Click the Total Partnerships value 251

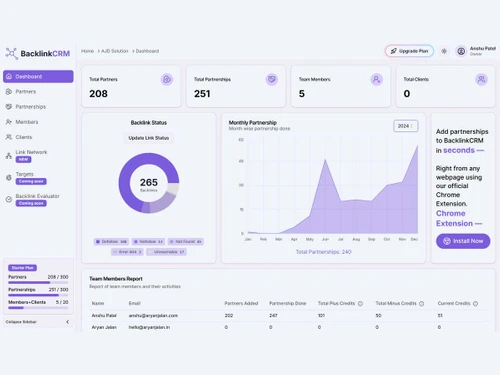click(202, 94)
